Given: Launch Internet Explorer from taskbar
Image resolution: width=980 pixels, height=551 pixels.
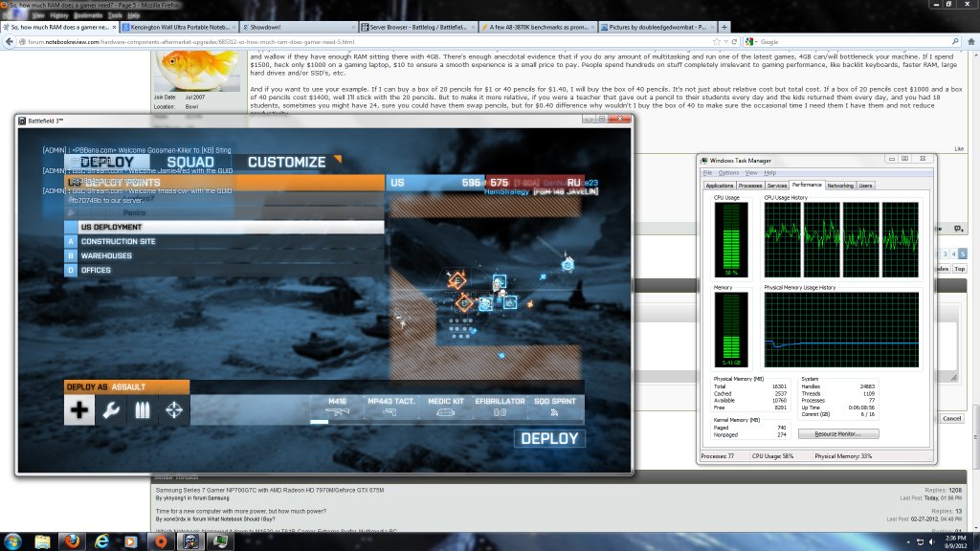Looking at the screenshot, I should (x=101, y=541).
